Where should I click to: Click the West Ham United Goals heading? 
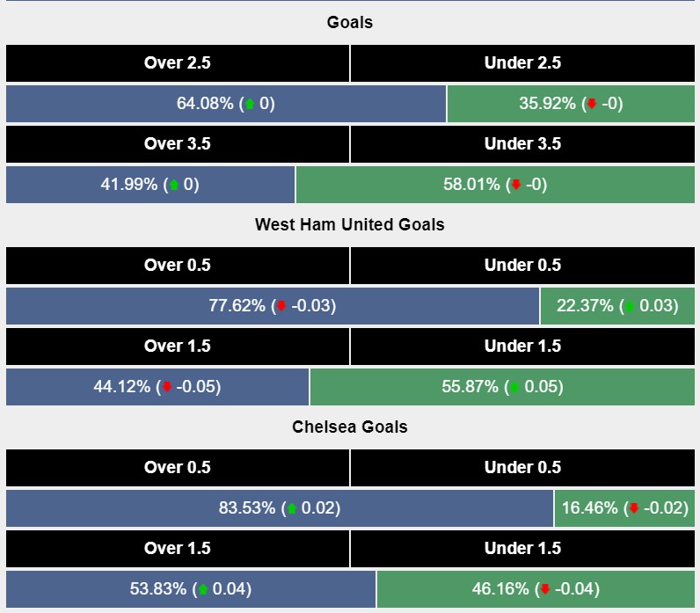[x=350, y=224]
